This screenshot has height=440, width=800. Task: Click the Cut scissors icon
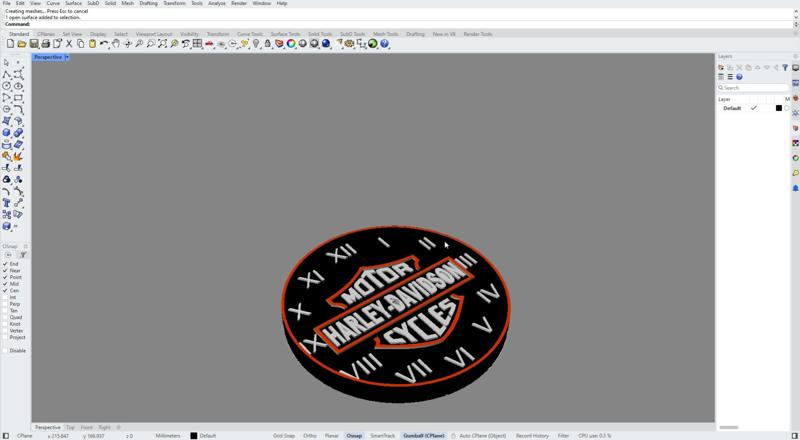coord(69,44)
